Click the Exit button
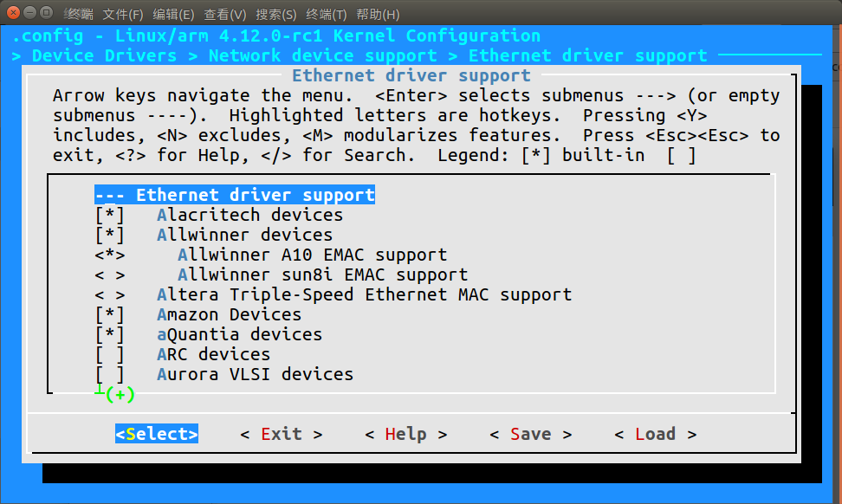 (x=282, y=434)
